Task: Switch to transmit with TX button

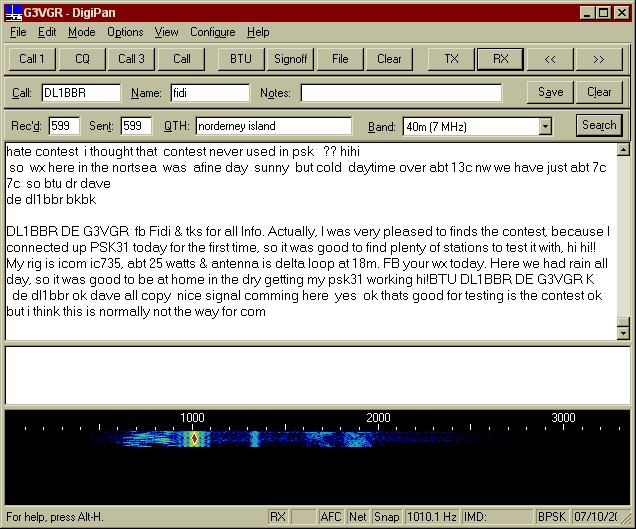Action: coord(451,59)
